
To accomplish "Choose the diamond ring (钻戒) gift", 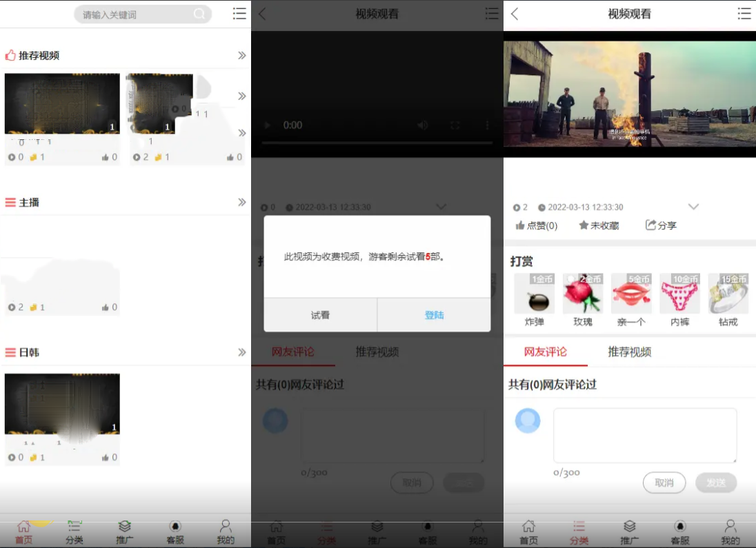I will pos(728,295).
